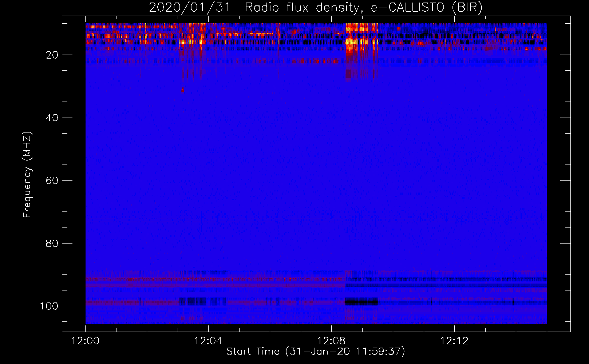589x364 pixels.
Task: Click the '12:12' time tick label
Action: click(454, 341)
